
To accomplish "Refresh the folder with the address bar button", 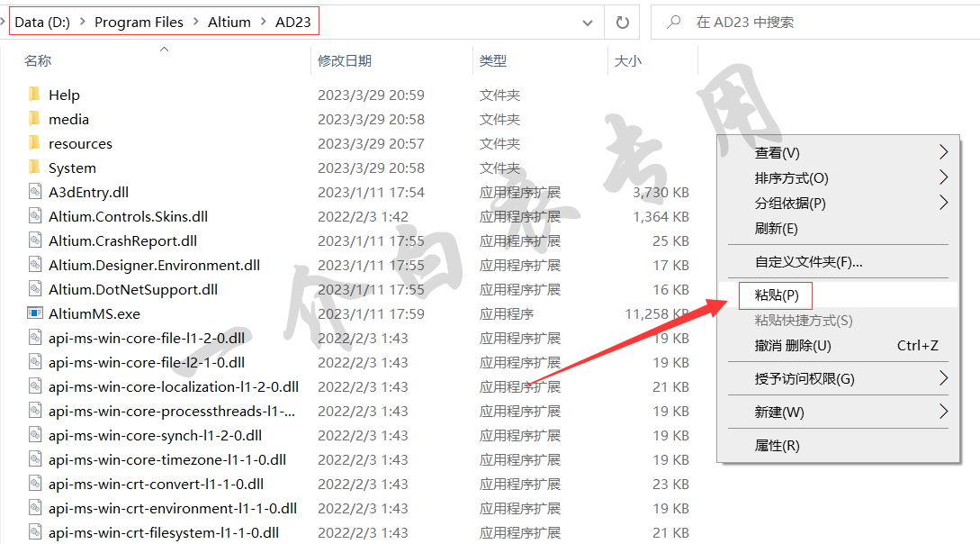I will [622, 23].
